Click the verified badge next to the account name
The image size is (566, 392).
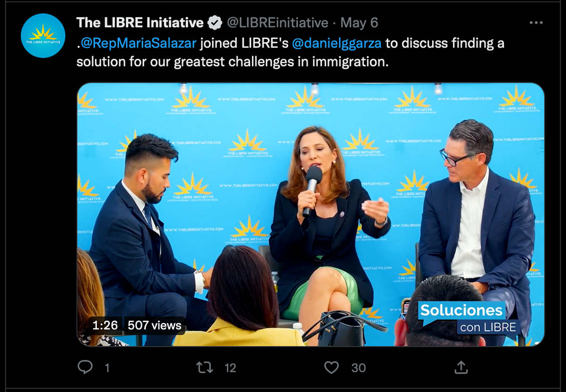[x=215, y=23]
